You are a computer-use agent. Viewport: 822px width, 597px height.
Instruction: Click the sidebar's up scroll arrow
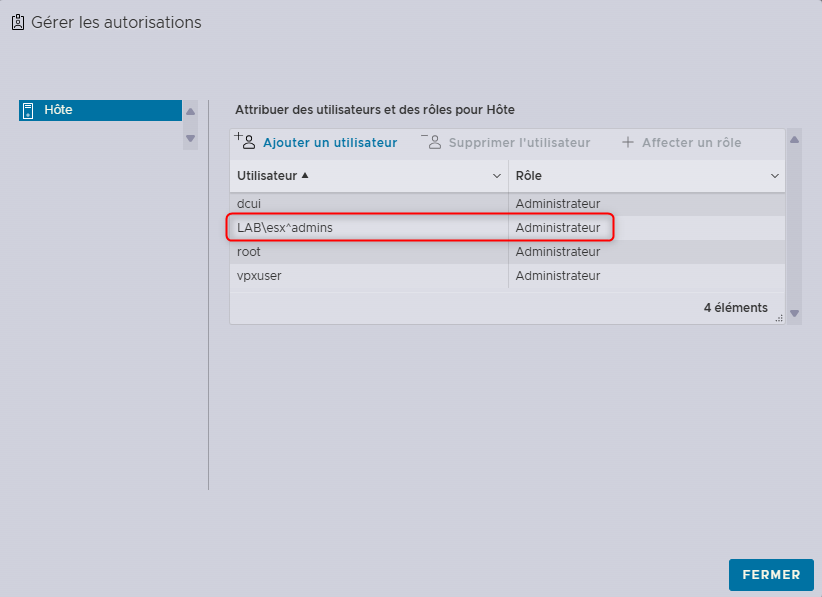tap(190, 111)
